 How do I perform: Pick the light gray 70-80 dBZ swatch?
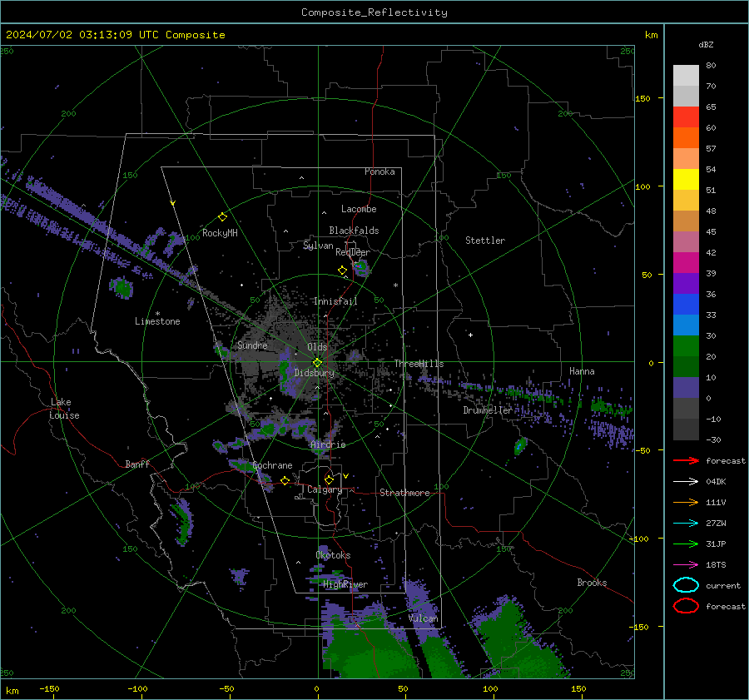pos(686,76)
